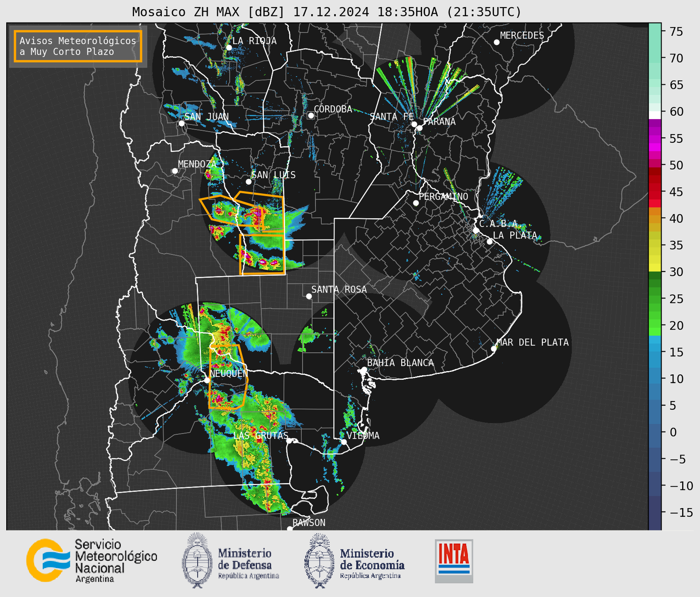Image resolution: width=700 pixels, height=597 pixels.
Task: Click the RAWSON city label
Action: (309, 523)
